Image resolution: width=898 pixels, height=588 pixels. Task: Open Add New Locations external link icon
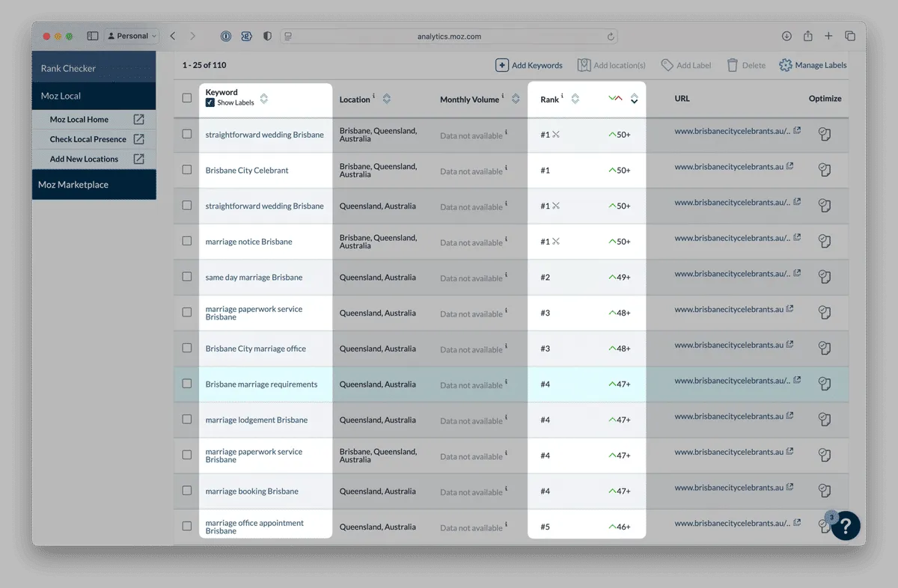(x=139, y=159)
